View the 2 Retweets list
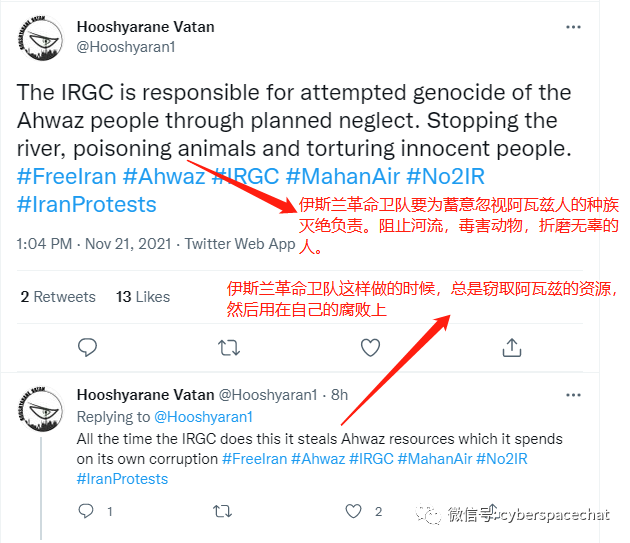Screen dimensions: 630x543 coord(58,297)
